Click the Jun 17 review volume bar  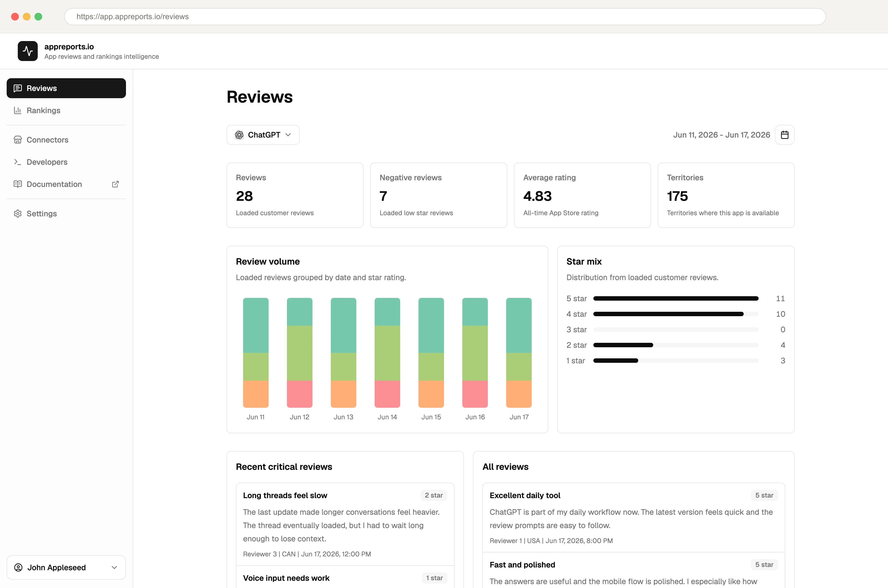coord(519,353)
